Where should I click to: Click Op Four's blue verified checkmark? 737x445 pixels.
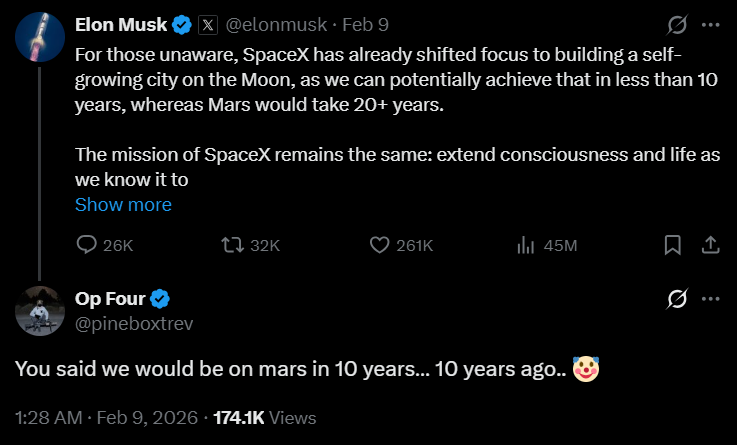coord(160,298)
